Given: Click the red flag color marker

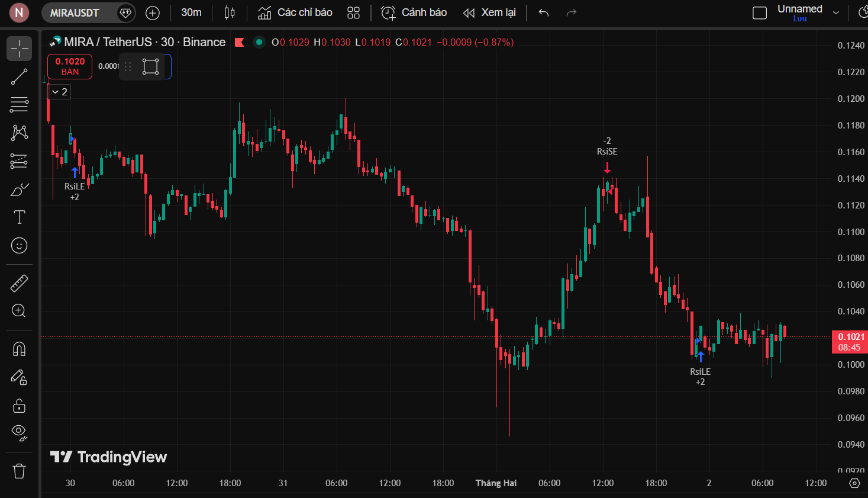Looking at the screenshot, I should click(240, 42).
